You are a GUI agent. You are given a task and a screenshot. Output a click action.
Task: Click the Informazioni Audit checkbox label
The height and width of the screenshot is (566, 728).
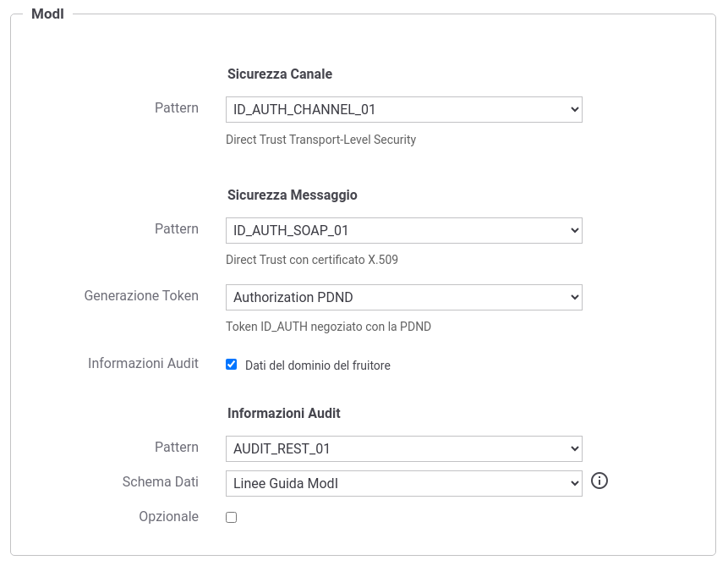point(143,363)
